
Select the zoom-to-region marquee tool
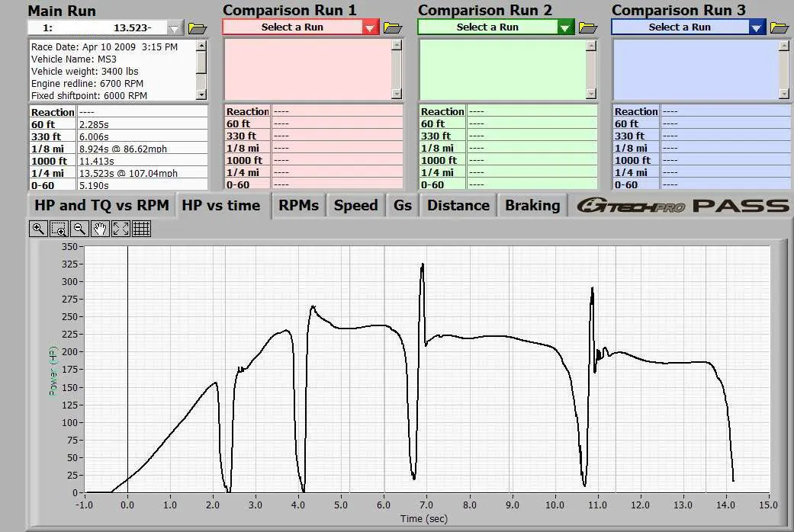point(59,229)
